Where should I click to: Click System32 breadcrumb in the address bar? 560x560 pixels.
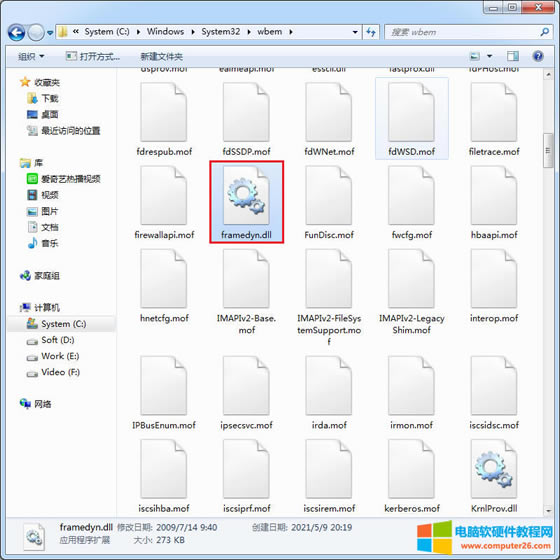221,32
